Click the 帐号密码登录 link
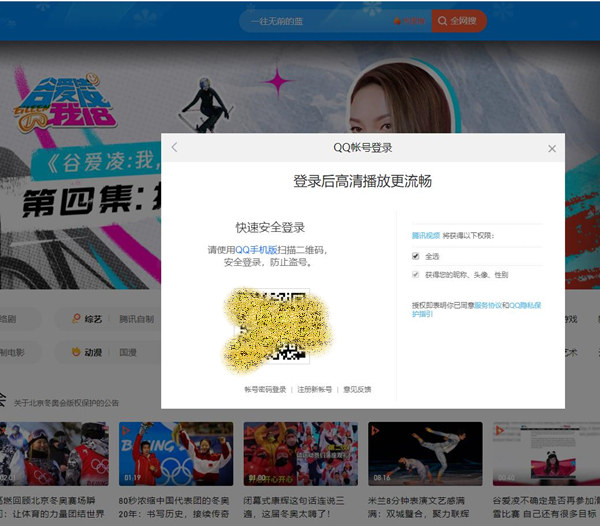Screen dimensions: 600x526 (x=265, y=389)
